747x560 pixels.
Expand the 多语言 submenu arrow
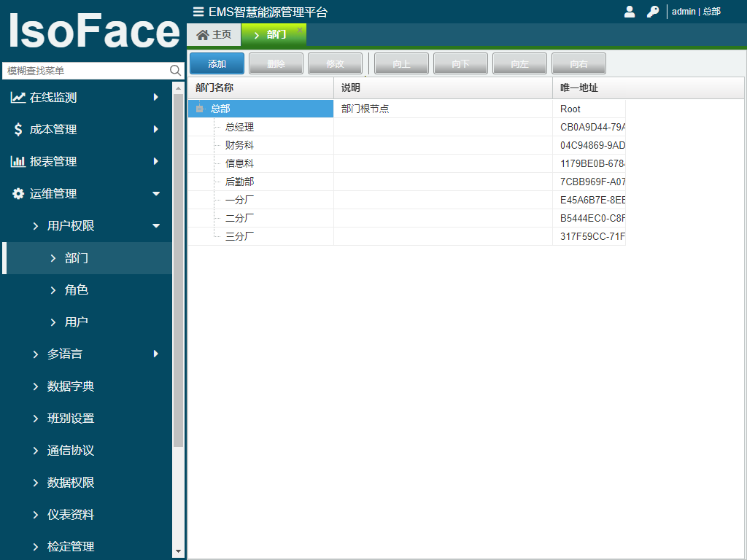click(156, 354)
